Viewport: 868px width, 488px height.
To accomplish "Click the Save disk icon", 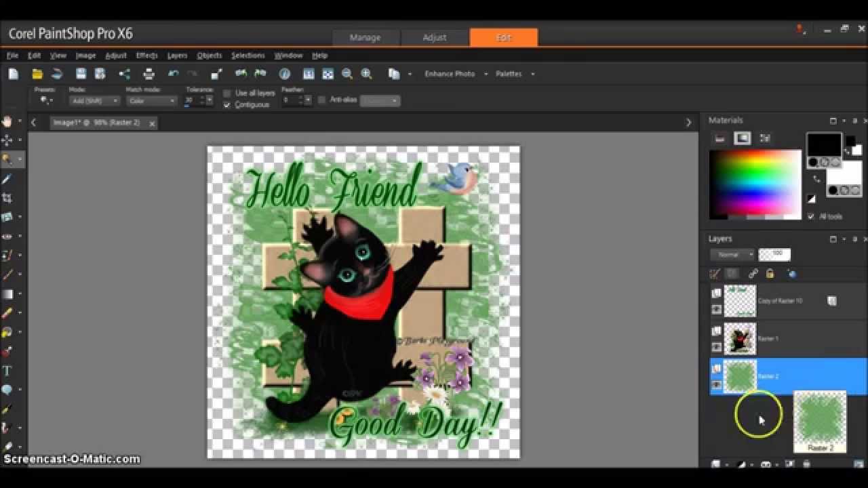I will coord(81,74).
